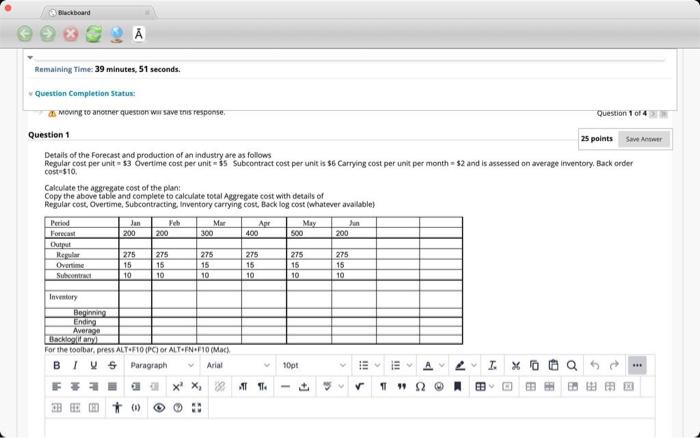Viewport: 700px width, 438px height.
Task: Center align the text
Action: point(75,387)
